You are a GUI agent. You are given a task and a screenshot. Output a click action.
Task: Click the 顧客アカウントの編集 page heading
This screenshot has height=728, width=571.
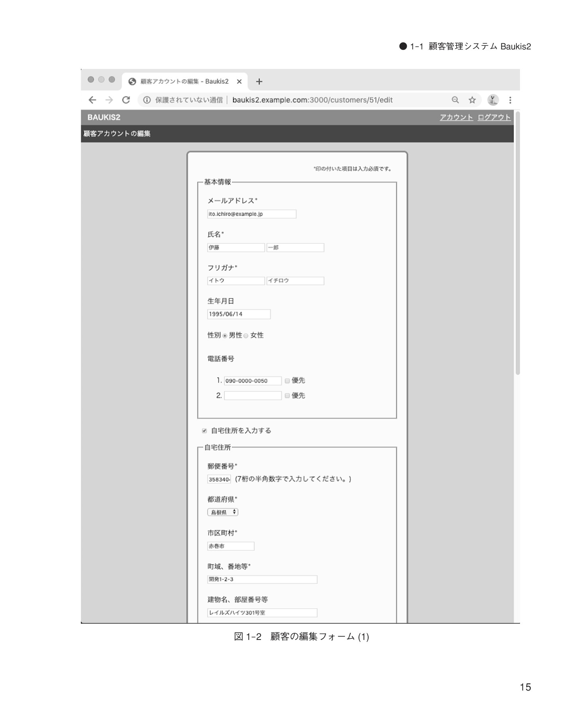pos(117,134)
